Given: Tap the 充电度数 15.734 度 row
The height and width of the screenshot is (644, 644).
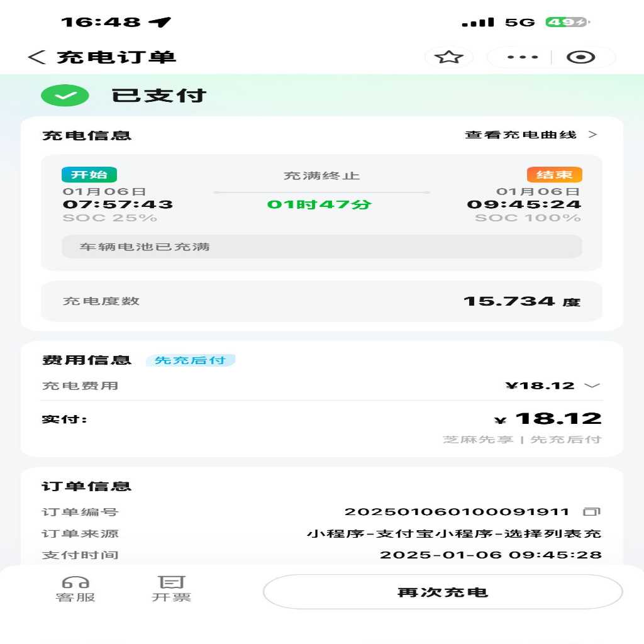Looking at the screenshot, I should point(321,301).
